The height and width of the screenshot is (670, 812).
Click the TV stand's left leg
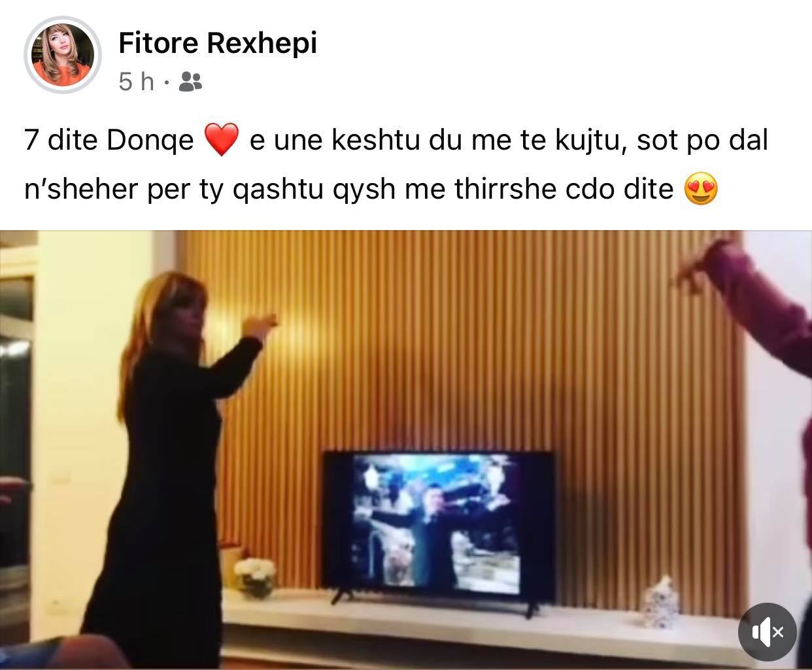(341, 595)
